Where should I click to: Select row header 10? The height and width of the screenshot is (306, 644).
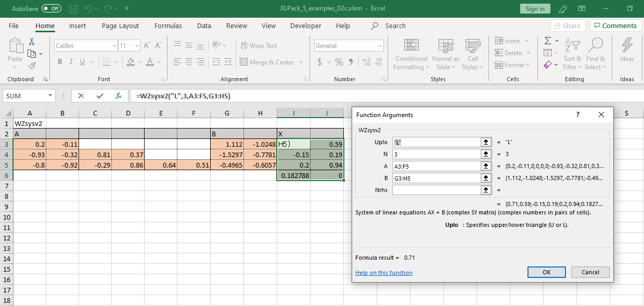click(6, 217)
